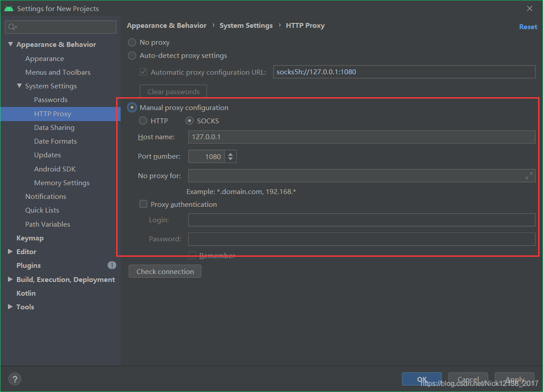Open the Data Sharing settings page
Viewport: 543px width, 392px height.
[x=55, y=127]
